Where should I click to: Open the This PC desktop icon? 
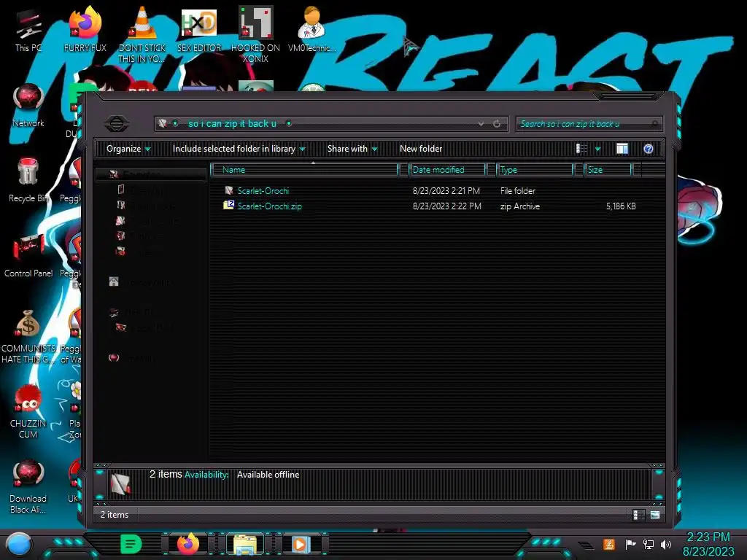[x=28, y=29]
